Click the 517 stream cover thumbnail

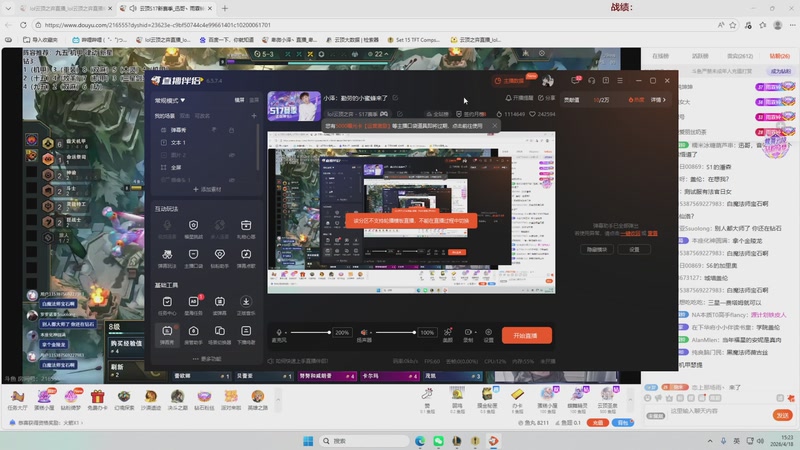(294, 106)
